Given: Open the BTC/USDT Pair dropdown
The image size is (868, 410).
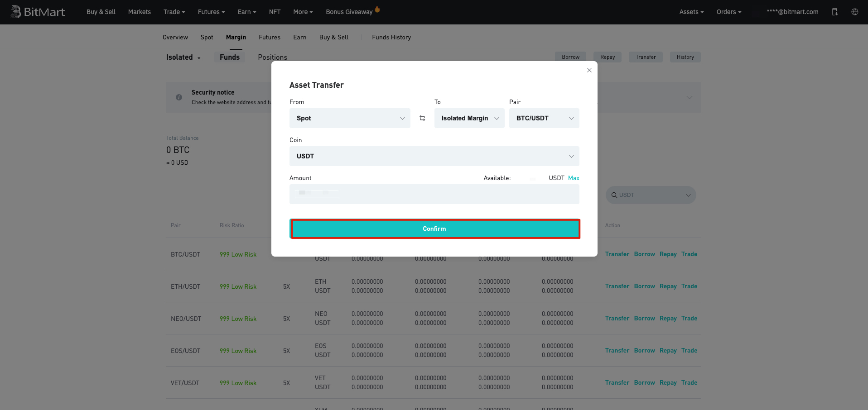Looking at the screenshot, I should tap(544, 118).
